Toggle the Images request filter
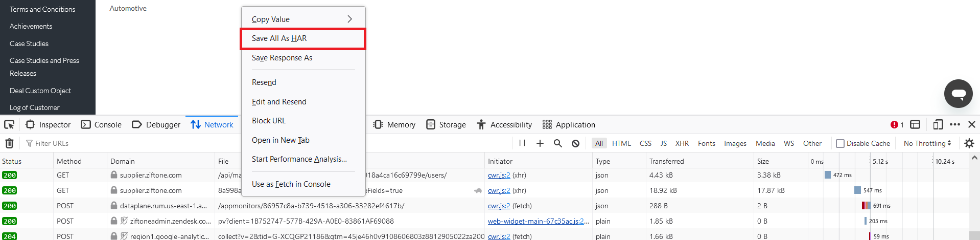The height and width of the screenshot is (240, 980). (735, 143)
